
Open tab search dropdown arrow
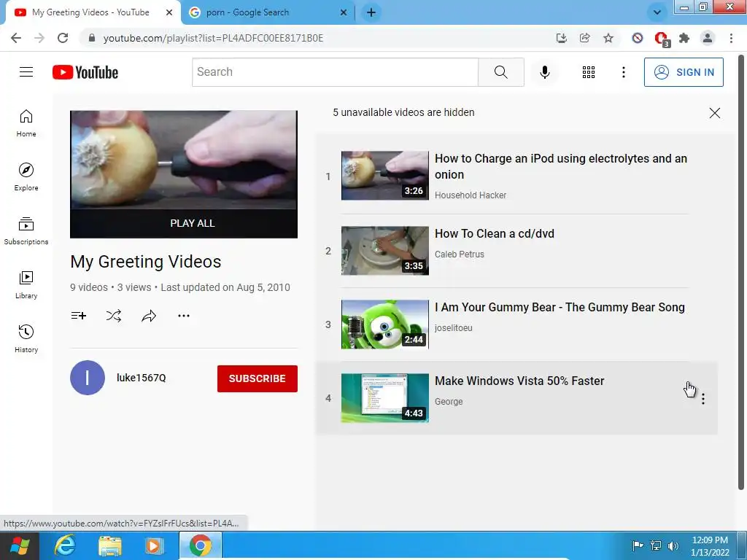(657, 12)
